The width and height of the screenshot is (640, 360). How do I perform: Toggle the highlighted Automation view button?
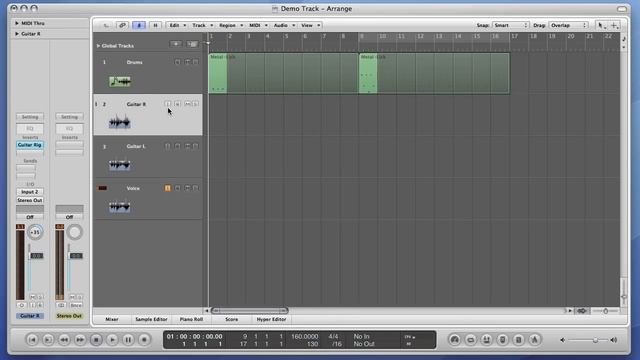[139, 25]
